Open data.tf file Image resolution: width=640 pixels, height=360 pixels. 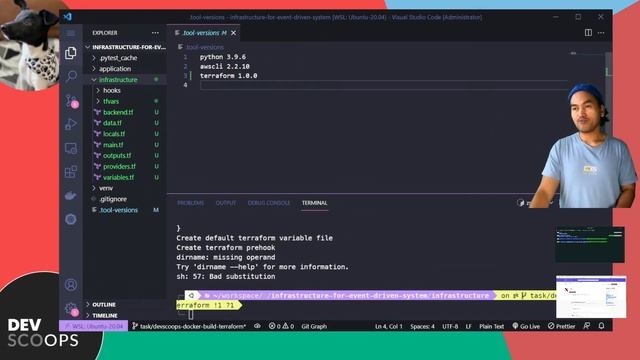pos(125,123)
